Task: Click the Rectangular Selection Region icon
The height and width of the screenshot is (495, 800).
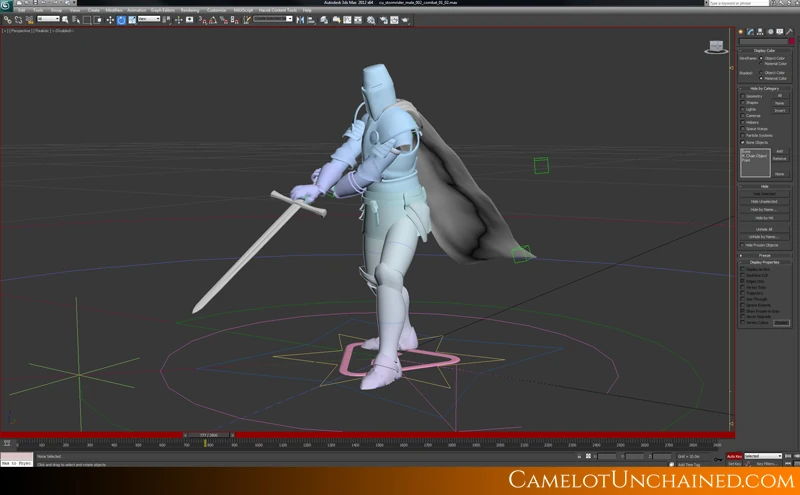Action: tap(87, 20)
